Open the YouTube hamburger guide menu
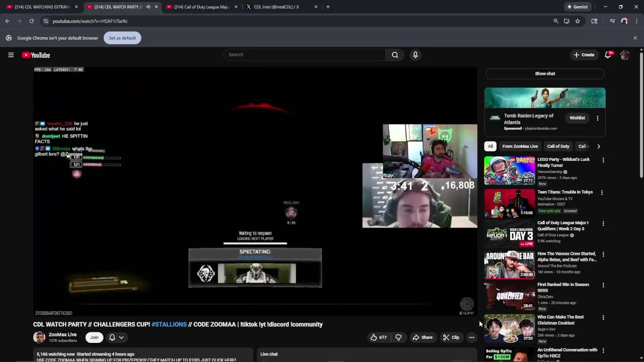Viewport: 644px width, 362px height. (11, 55)
